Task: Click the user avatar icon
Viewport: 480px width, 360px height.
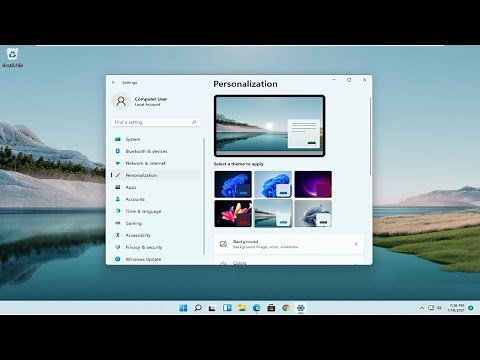Action: (x=121, y=101)
